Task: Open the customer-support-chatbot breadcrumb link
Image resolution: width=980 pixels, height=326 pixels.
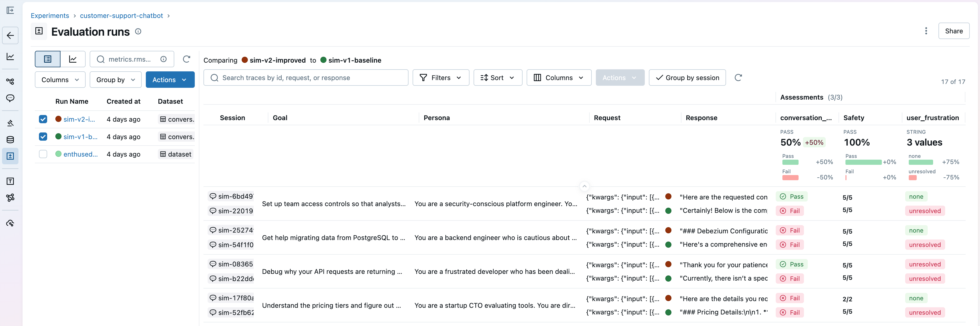Action: click(121, 16)
